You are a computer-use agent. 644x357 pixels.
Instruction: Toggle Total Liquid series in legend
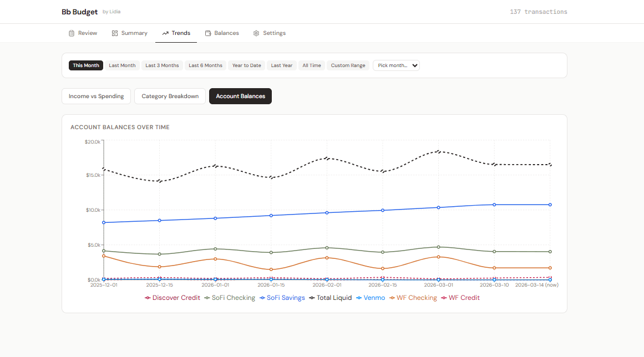(334, 298)
